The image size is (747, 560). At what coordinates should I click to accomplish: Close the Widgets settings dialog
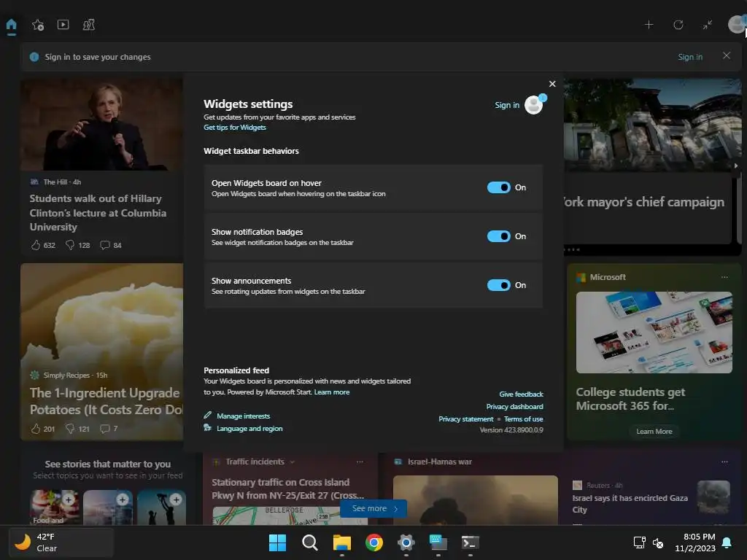(x=552, y=84)
